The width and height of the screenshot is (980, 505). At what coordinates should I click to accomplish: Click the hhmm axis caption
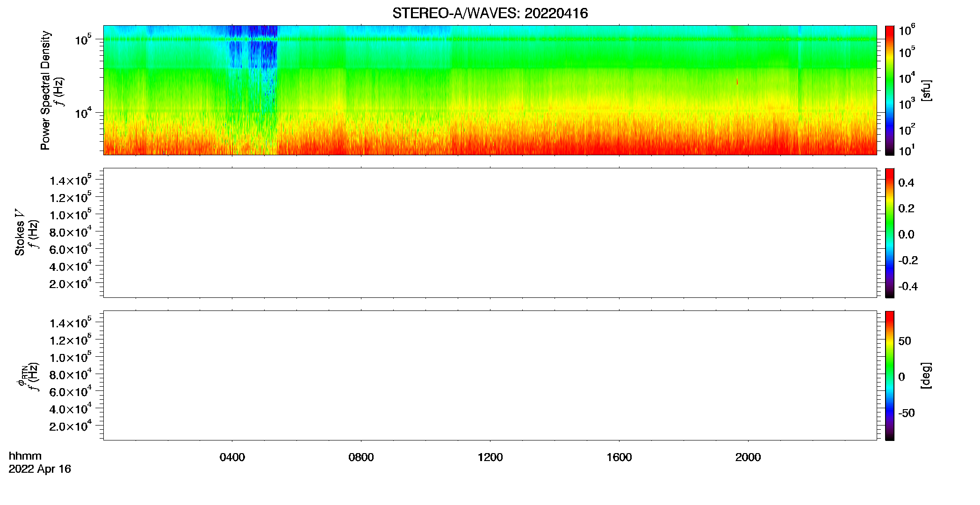[x=25, y=456]
